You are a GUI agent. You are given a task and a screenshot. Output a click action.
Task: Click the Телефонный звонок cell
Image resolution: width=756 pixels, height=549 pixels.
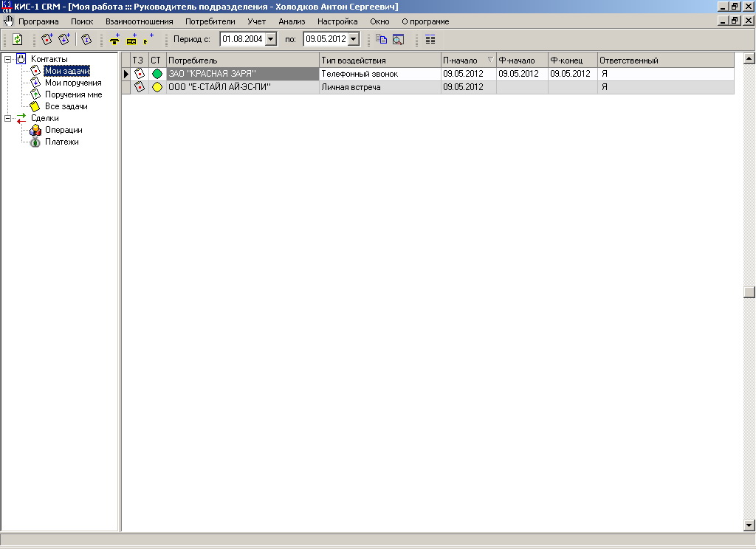coord(380,74)
